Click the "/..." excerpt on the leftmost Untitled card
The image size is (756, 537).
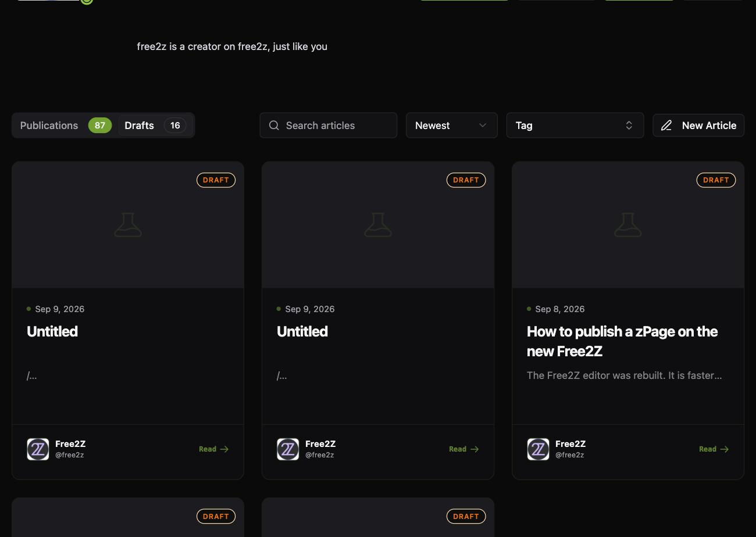pos(32,376)
